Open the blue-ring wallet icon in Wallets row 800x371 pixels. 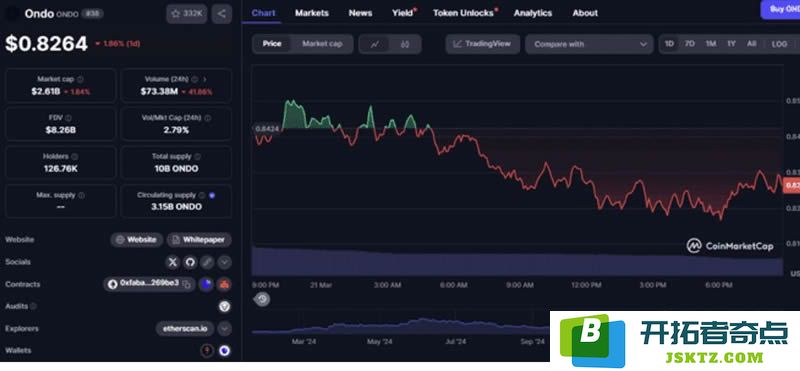(x=224, y=351)
